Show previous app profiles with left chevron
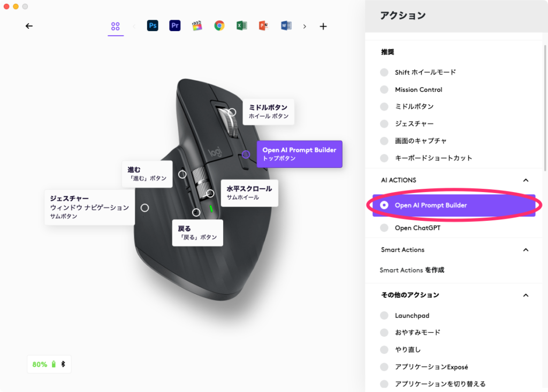548x392 pixels. click(x=134, y=26)
